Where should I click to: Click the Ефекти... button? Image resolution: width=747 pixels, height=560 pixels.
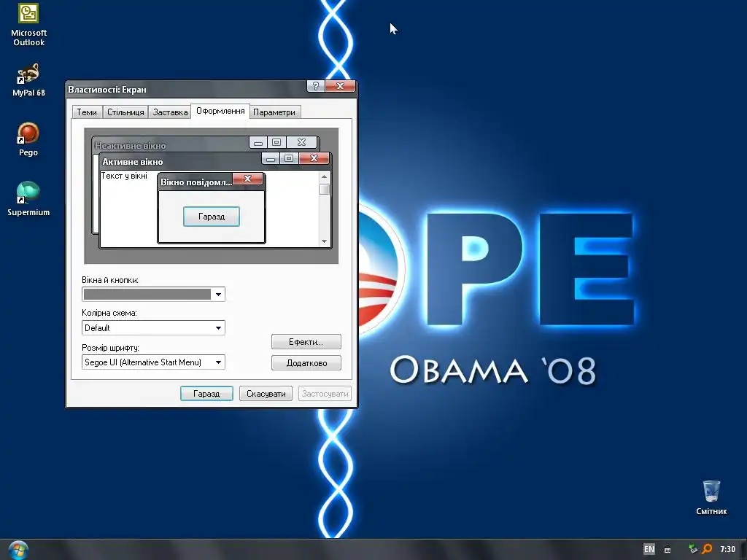[306, 342]
